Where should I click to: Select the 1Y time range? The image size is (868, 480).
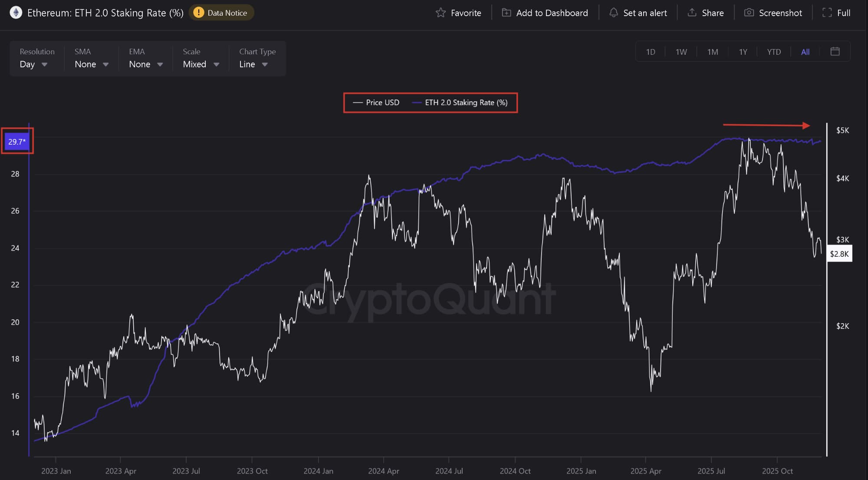(743, 52)
